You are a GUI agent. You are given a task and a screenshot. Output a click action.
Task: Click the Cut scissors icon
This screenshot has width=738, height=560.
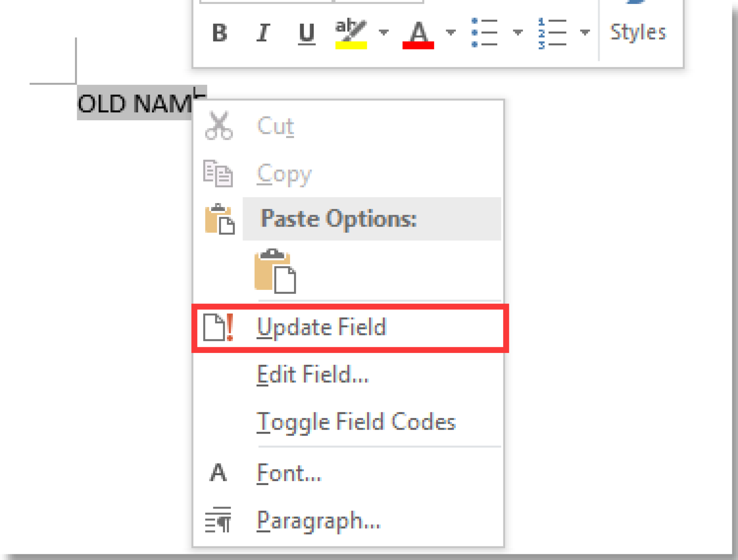pos(219,126)
